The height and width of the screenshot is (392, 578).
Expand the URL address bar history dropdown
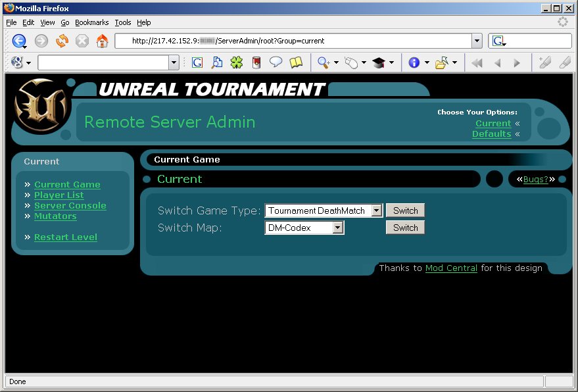(477, 41)
